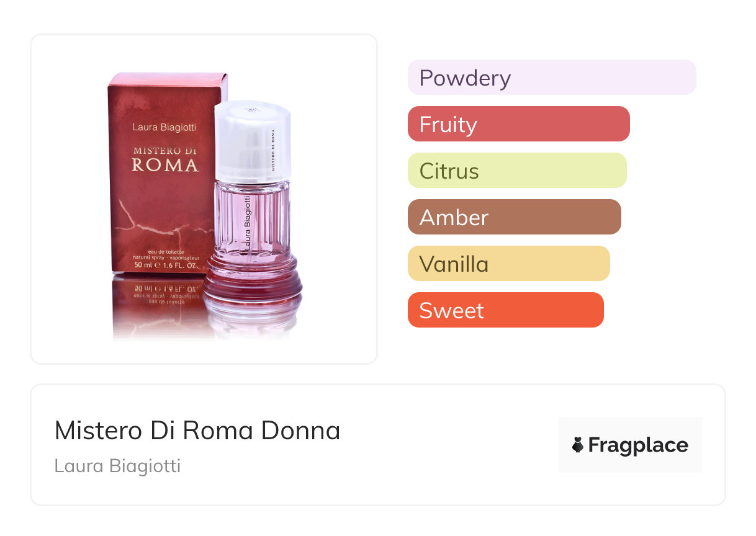Image resolution: width=756 pixels, height=536 pixels.
Task: Open the Fragplace wordmark link
Action: (638, 445)
